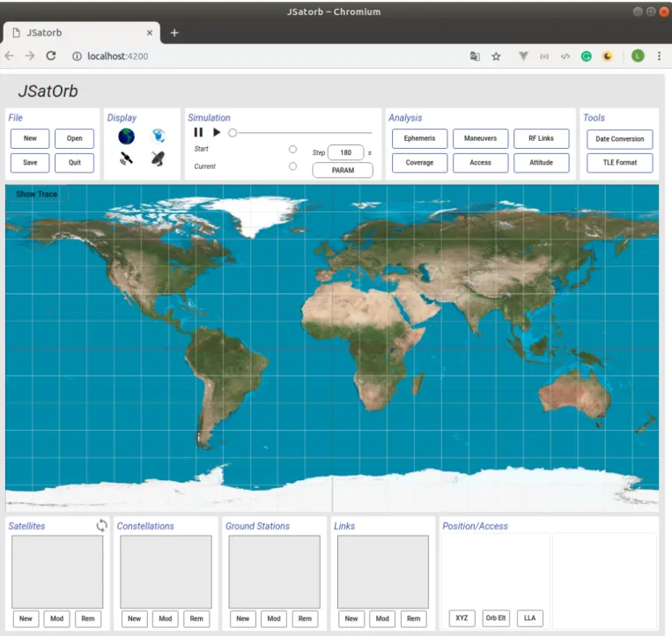
Task: Click Rem under Ground Stations
Action: 305,618
